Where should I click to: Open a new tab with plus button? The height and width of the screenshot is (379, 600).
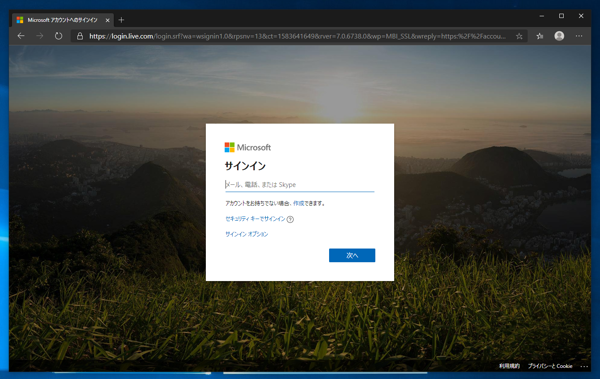coord(121,20)
